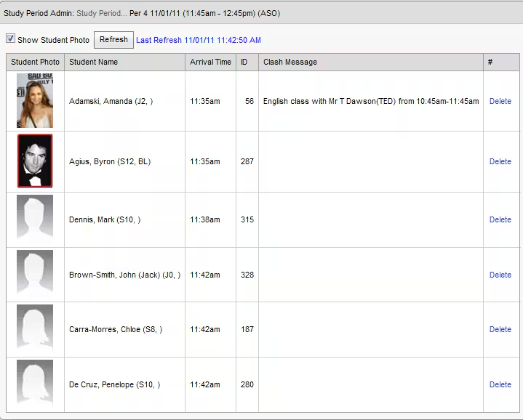Delete the De Cruz, Penelope entry

(x=500, y=384)
